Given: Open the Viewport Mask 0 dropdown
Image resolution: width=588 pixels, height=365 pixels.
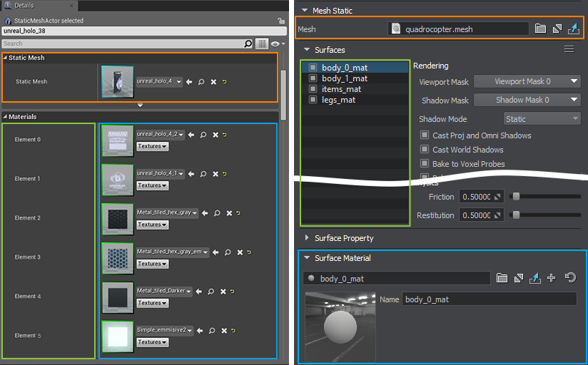Looking at the screenshot, I should (x=528, y=81).
